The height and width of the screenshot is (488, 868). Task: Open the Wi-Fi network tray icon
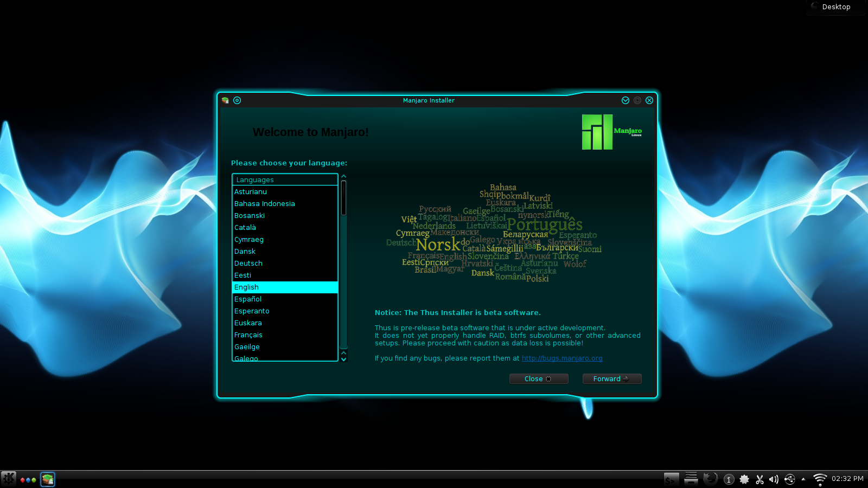pos(820,479)
